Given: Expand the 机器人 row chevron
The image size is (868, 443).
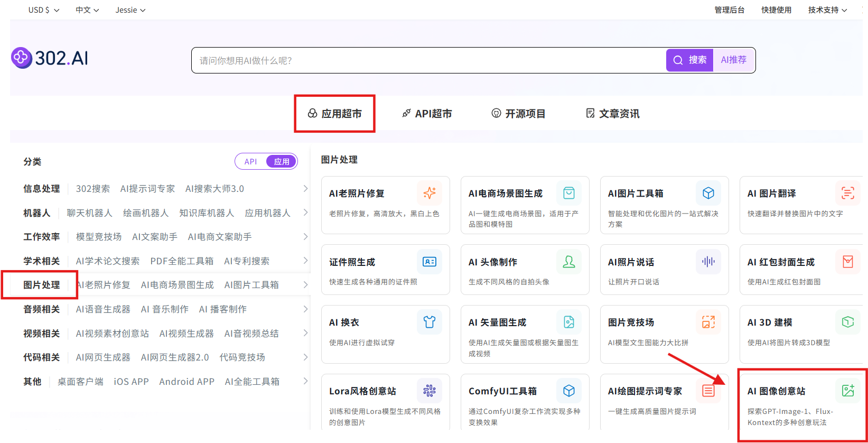Looking at the screenshot, I should [x=305, y=213].
